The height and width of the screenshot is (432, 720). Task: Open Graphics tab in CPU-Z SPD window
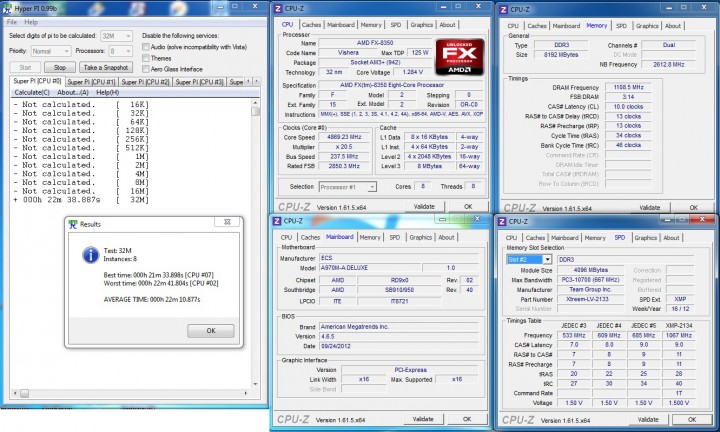click(x=646, y=238)
